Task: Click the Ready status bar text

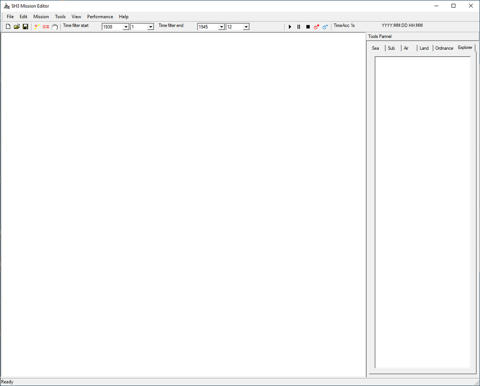Action: pos(7,382)
